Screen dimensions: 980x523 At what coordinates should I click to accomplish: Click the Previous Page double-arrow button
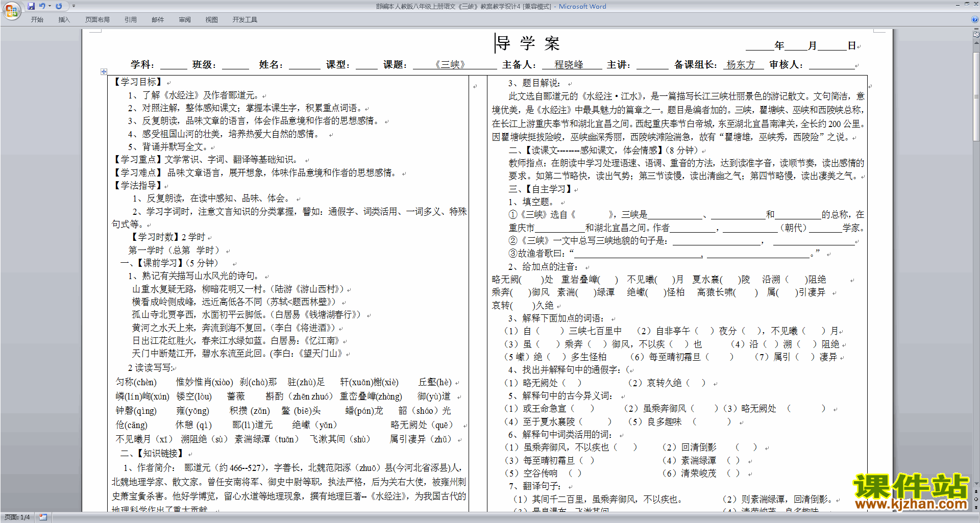click(976, 491)
